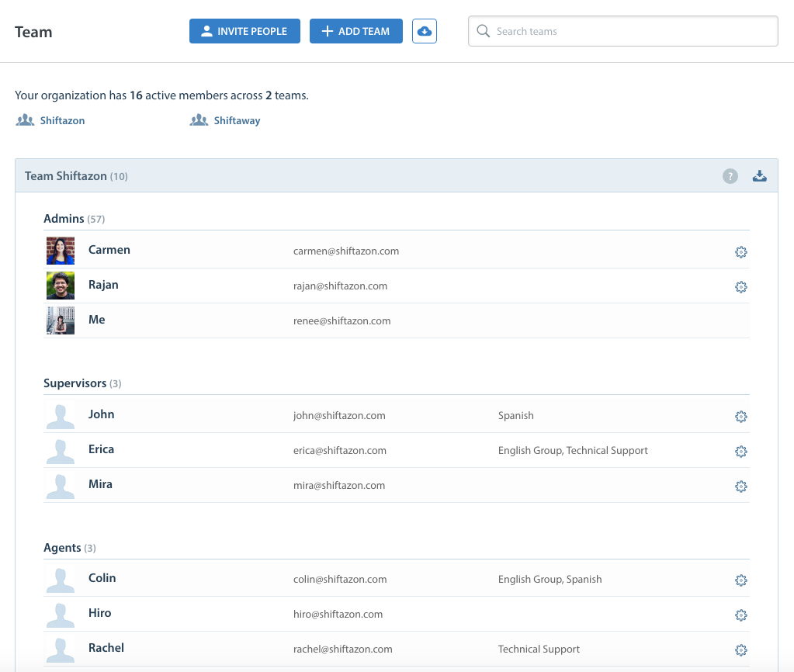Select Rajan's profile picture
This screenshot has width=794, height=672.
[x=61, y=286]
